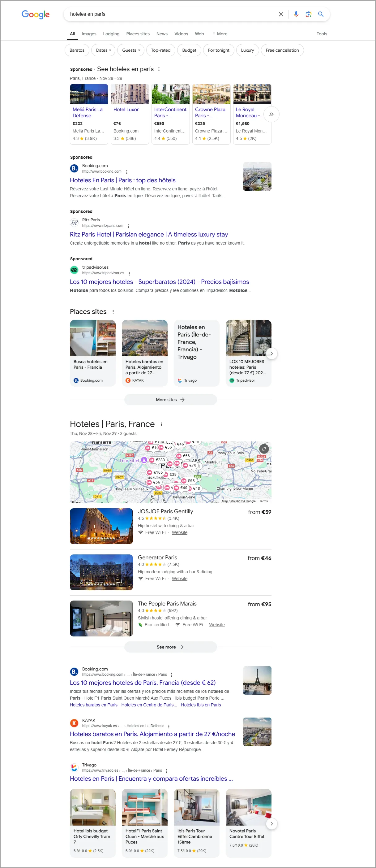Open options dots for KAYAK organic result
This screenshot has height=868, width=376.
(169, 726)
